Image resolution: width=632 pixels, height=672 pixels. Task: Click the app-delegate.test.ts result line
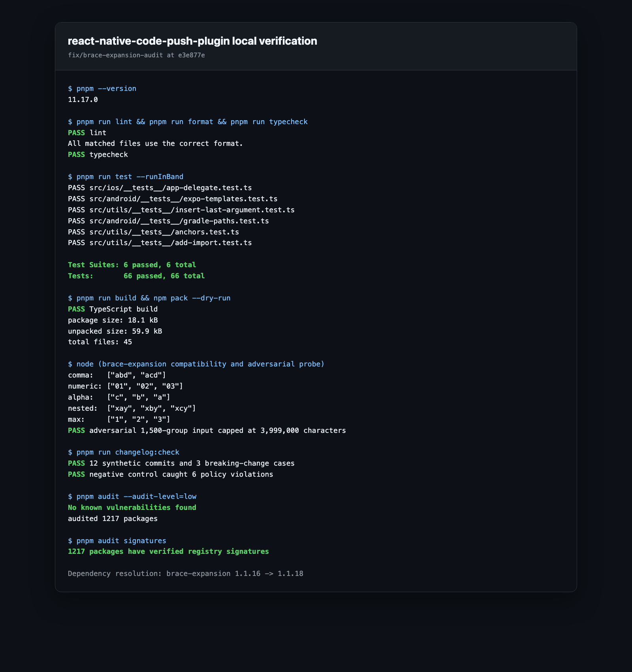160,188
